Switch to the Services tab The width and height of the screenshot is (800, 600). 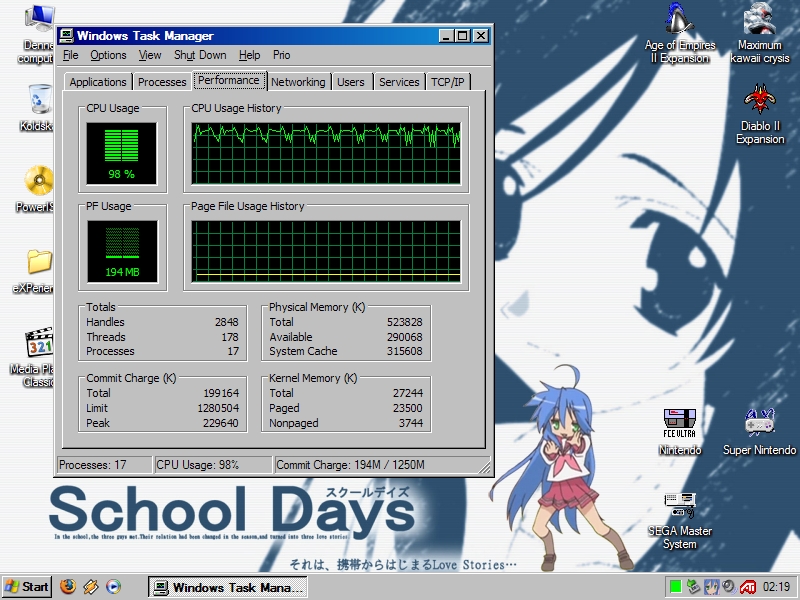click(x=399, y=82)
